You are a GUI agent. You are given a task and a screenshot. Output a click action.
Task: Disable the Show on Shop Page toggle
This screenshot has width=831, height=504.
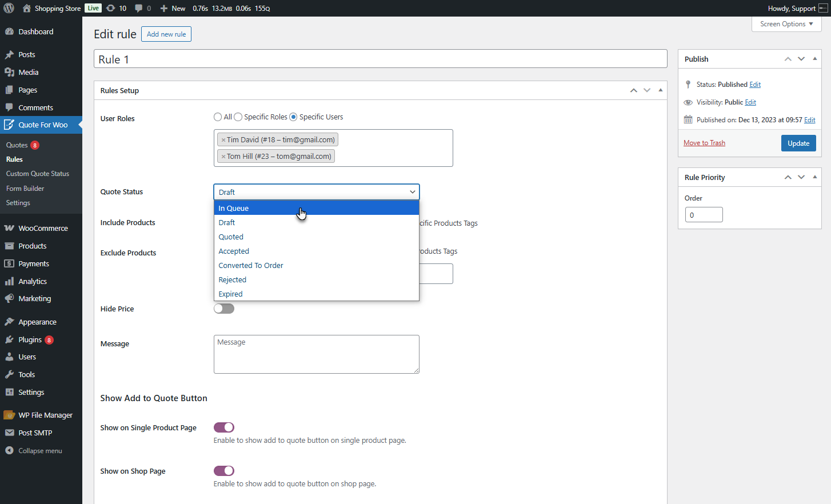[x=223, y=470]
